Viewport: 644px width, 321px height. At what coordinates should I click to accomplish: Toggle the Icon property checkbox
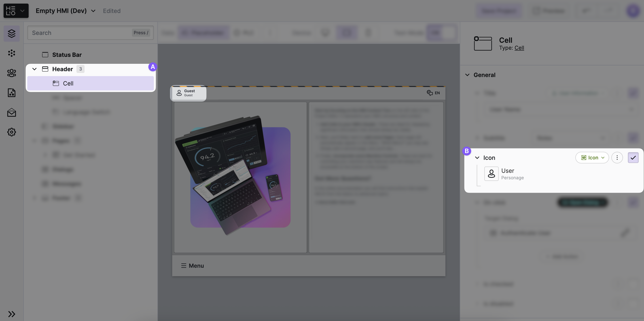(633, 158)
